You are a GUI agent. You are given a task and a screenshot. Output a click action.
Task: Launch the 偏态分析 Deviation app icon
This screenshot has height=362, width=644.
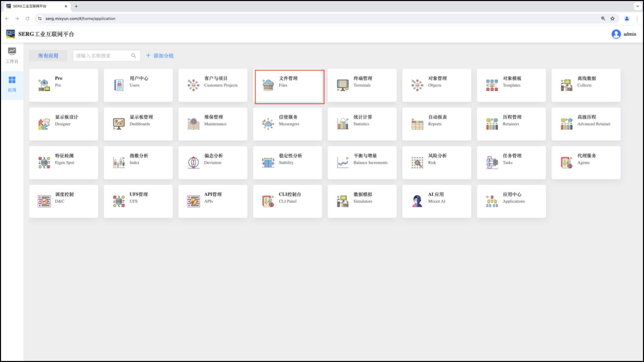click(193, 162)
